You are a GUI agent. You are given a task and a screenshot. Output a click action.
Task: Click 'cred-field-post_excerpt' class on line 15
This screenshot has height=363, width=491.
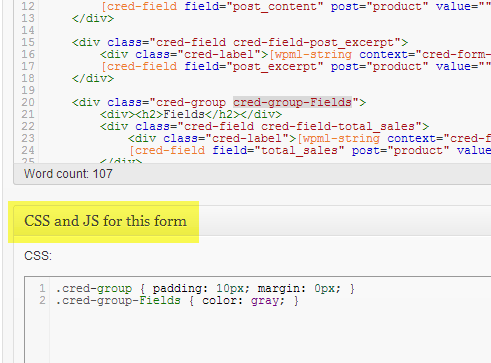[313, 42]
